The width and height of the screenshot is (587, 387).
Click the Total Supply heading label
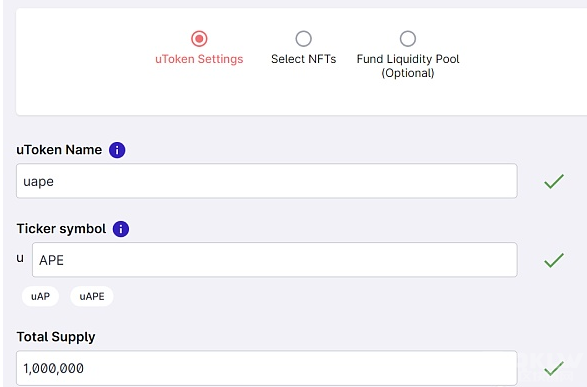pos(56,337)
